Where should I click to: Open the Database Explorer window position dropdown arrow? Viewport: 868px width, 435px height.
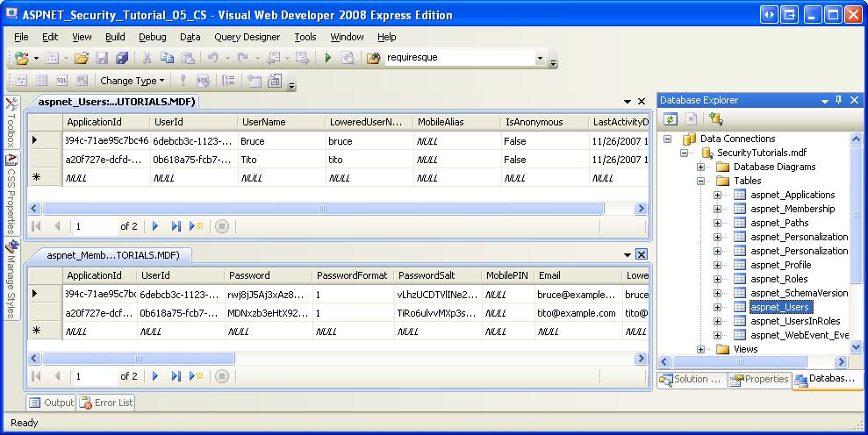(x=825, y=101)
